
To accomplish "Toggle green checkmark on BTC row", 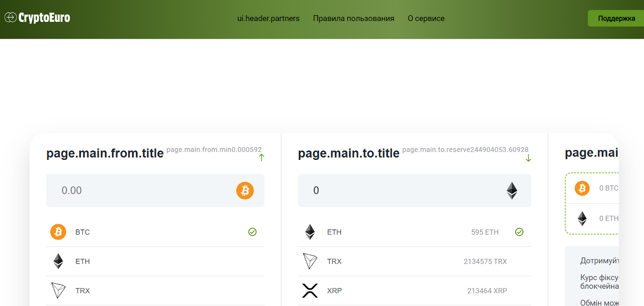I will tap(252, 232).
